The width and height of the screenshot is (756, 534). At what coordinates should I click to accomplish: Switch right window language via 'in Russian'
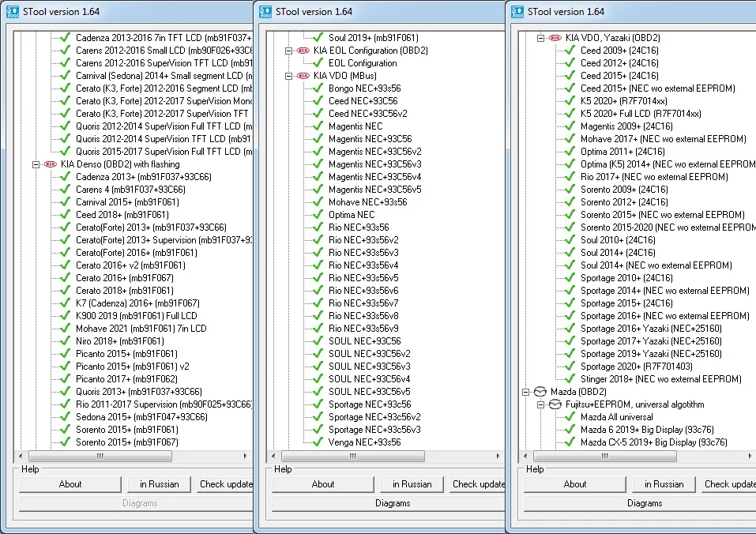[664, 484]
